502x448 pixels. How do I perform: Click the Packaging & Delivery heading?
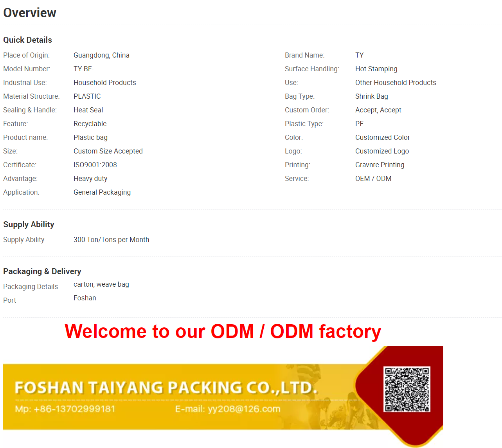point(42,271)
